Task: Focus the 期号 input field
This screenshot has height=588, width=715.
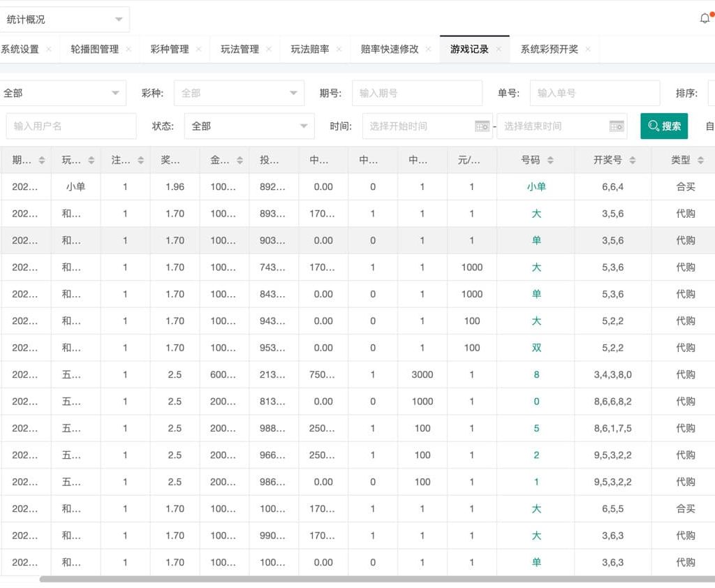Action: click(x=417, y=93)
